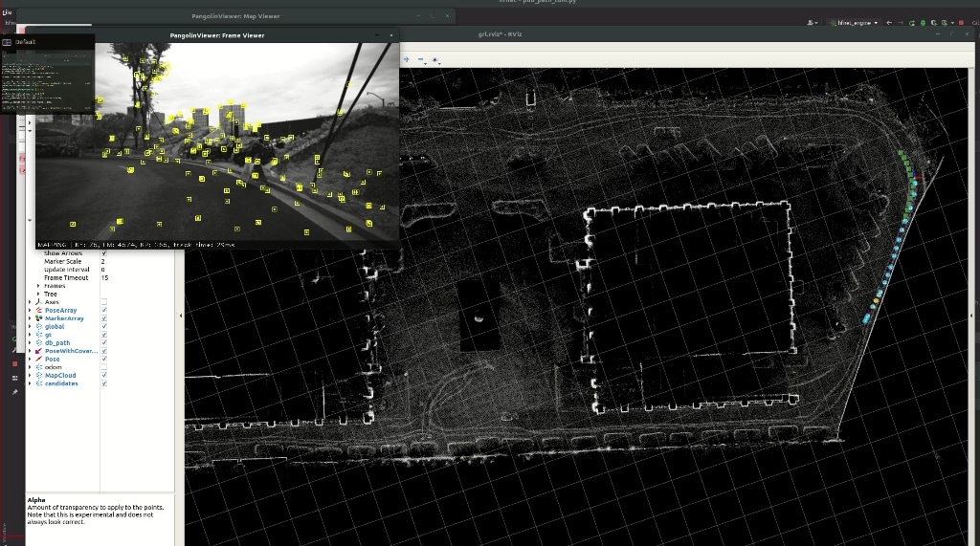This screenshot has width=980, height=546.
Task: Open the user profile dropdown in IDE toolbar
Action: pos(812,23)
